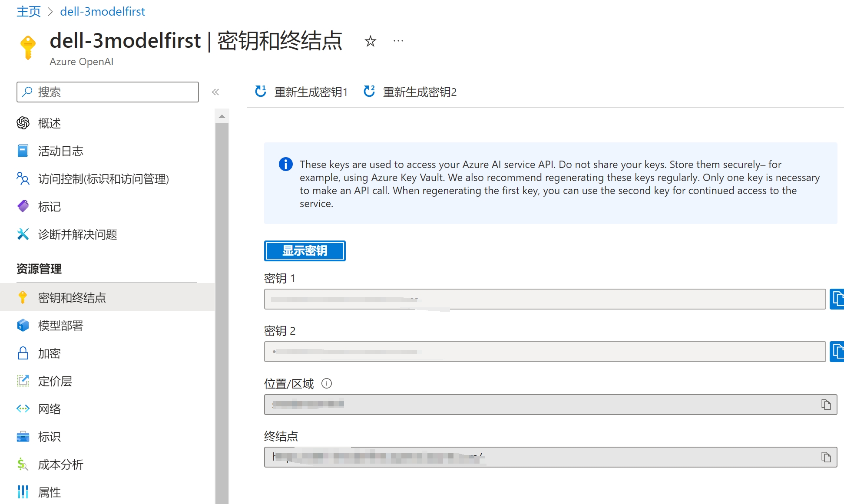The height and width of the screenshot is (504, 844).
Task: Click the log icon beside 活动日志
Action: (23, 151)
